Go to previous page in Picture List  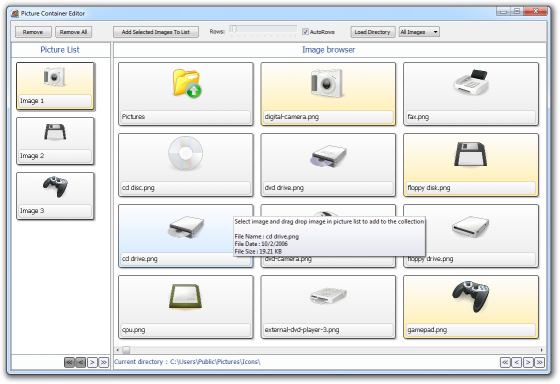pos(81,362)
